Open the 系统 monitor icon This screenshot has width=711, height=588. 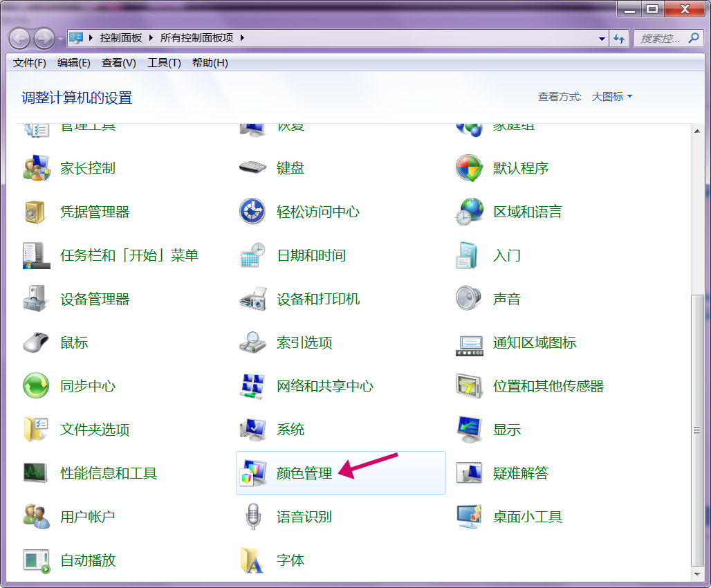pos(253,430)
